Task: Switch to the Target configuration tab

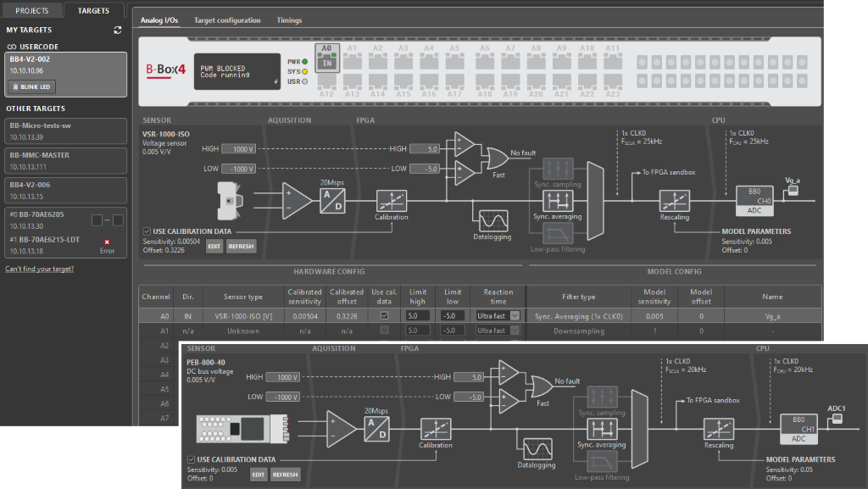Action: [226, 19]
